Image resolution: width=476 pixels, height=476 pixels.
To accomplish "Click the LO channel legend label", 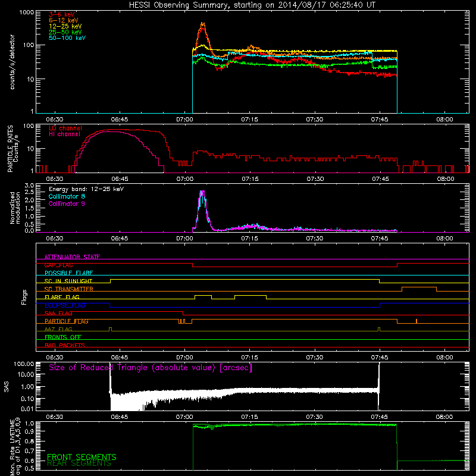I will click(x=65, y=128).
